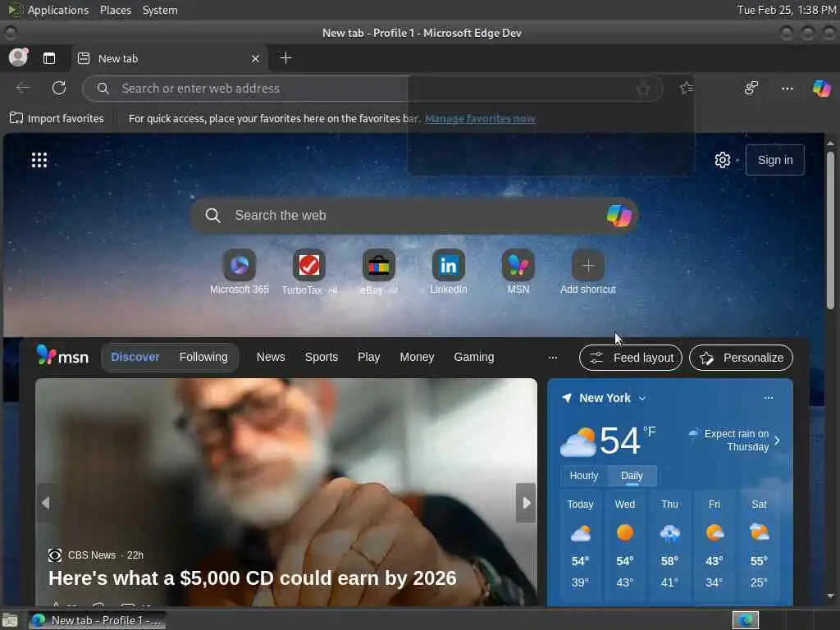
Task: Switch to the Following feed
Action: (x=203, y=357)
